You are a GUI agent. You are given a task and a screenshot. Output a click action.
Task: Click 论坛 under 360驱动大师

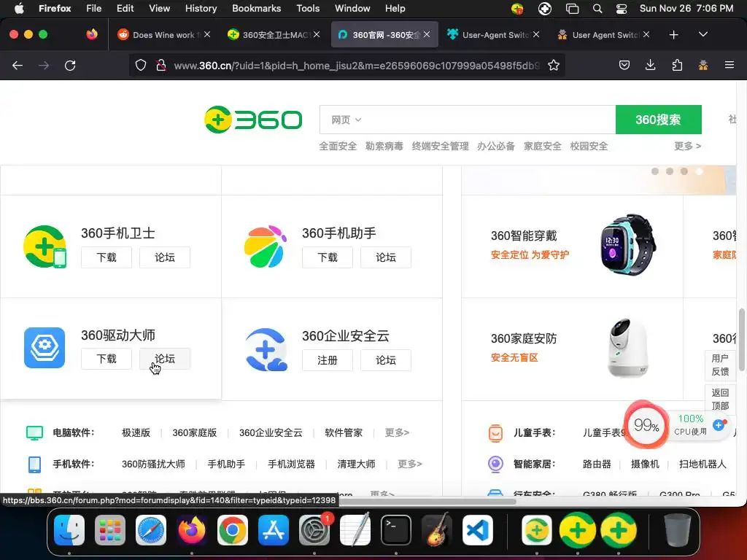[164, 359]
